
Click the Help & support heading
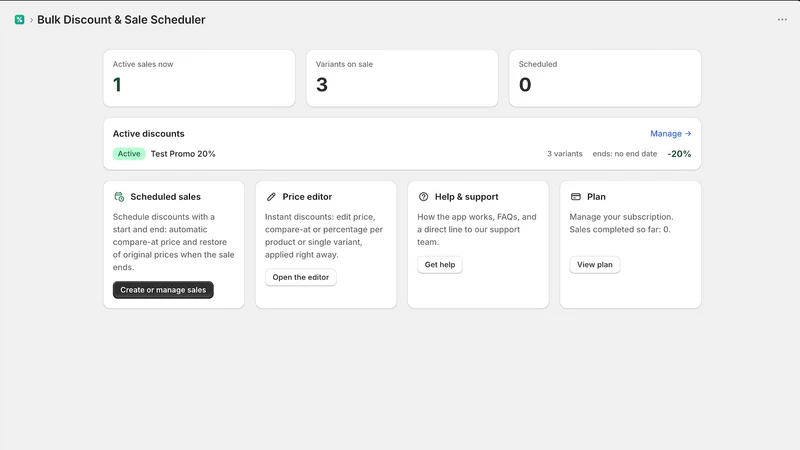(466, 197)
